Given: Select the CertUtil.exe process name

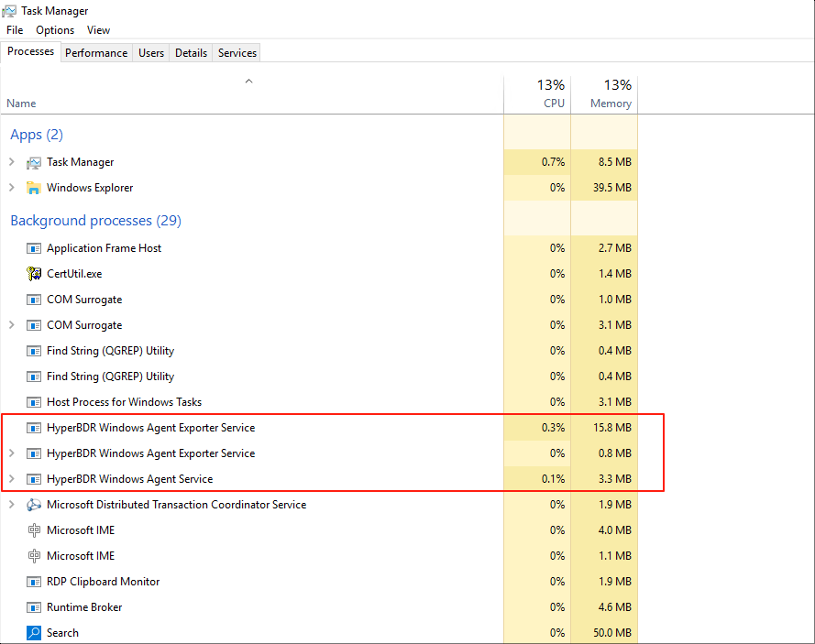Looking at the screenshot, I should pos(74,274).
